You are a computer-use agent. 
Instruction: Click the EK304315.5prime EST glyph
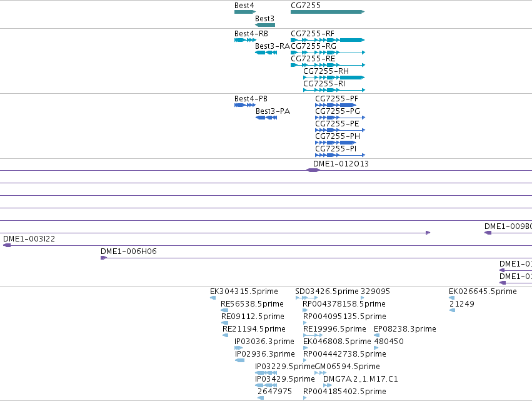[213, 298]
